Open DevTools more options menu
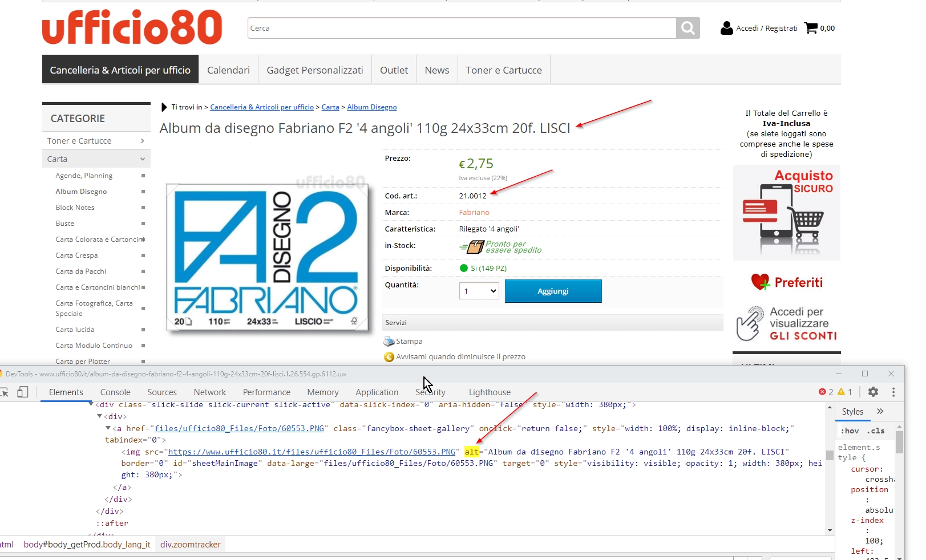 pos(893,392)
